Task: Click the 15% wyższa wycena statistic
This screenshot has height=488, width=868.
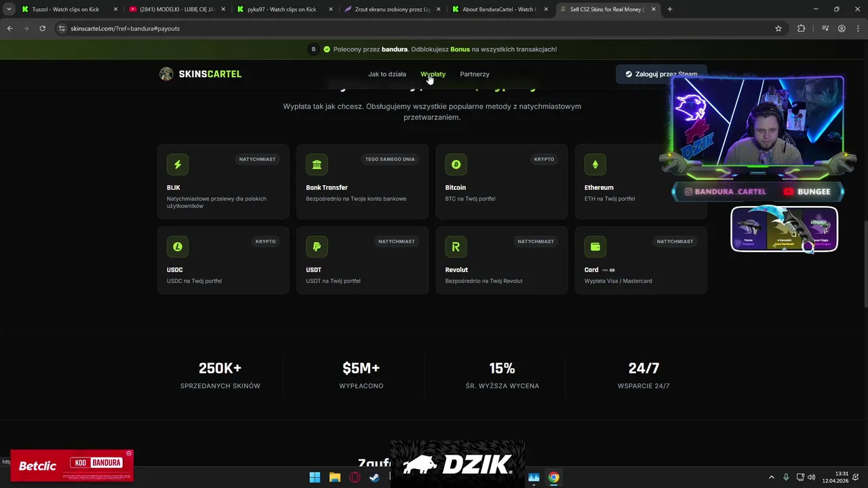Action: click(502, 375)
